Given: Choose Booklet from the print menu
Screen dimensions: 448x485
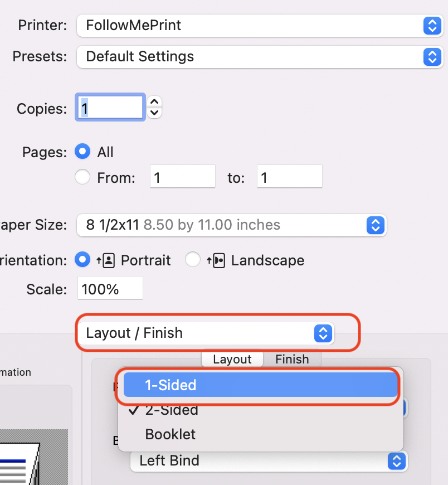Looking at the screenshot, I should [x=171, y=434].
